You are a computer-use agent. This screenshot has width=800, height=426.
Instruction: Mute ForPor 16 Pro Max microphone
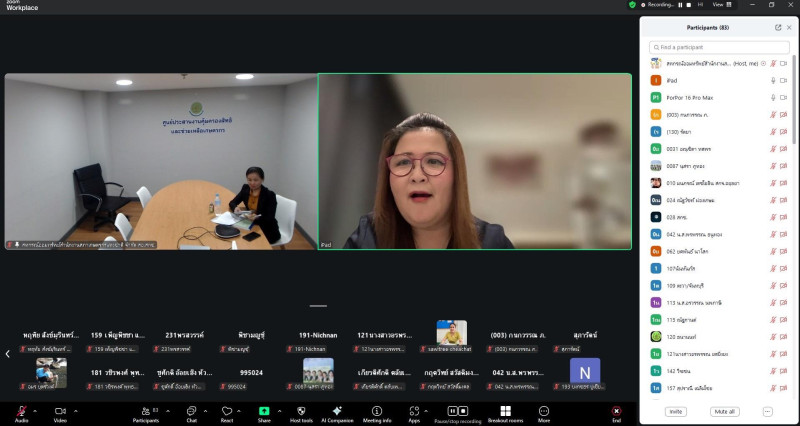pos(773,97)
